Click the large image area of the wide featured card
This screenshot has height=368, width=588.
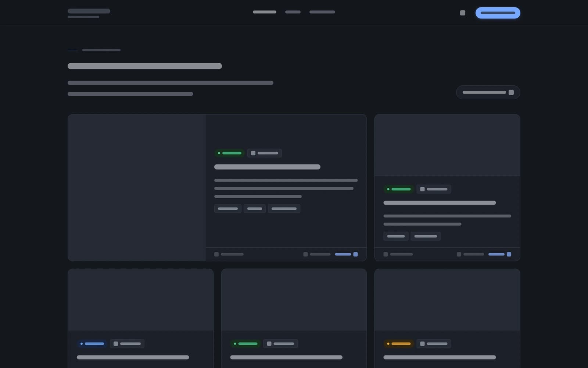tap(137, 188)
